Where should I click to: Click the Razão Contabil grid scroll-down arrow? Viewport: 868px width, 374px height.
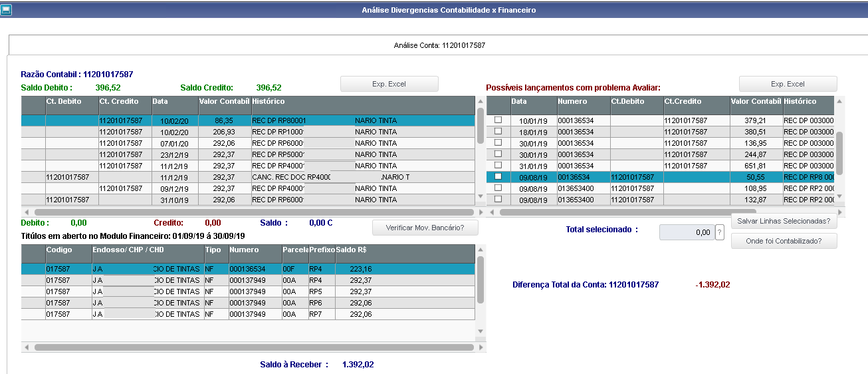(481, 198)
